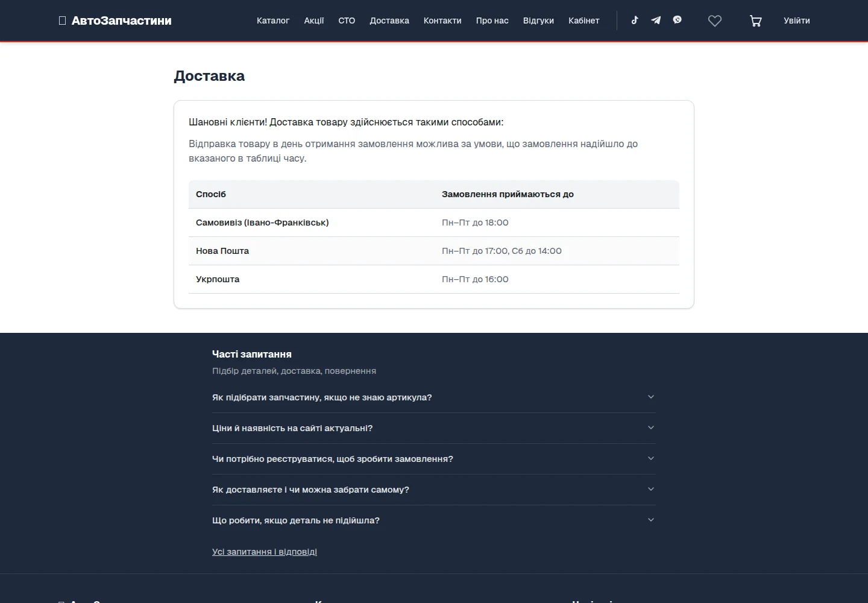
Task: Click the 'Нова Пошта' table cell
Action: click(312, 251)
